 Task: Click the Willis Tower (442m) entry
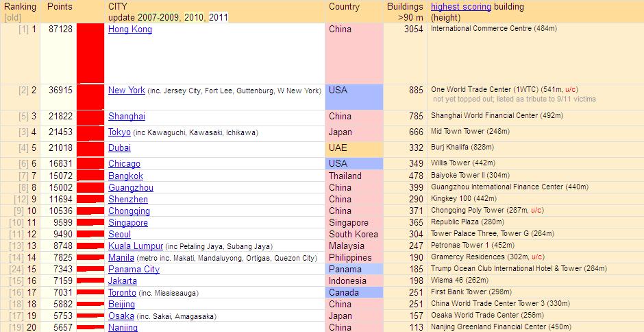[x=463, y=163]
